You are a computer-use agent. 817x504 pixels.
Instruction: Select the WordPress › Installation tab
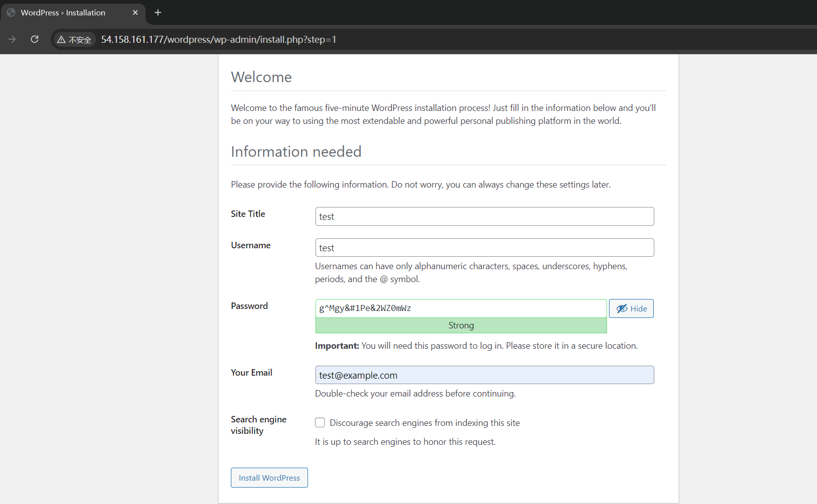(73, 13)
